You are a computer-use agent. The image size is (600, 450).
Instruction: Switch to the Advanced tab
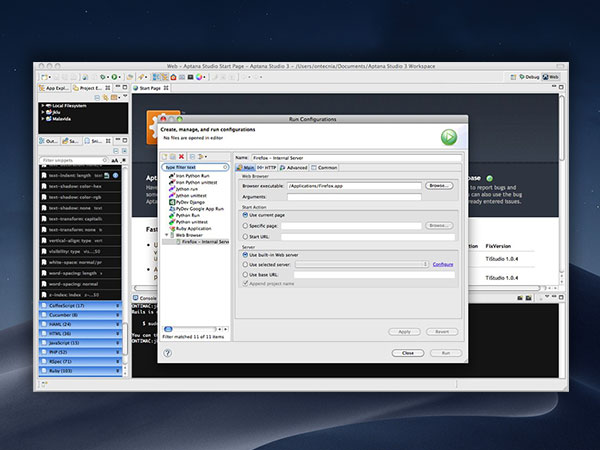click(293, 168)
